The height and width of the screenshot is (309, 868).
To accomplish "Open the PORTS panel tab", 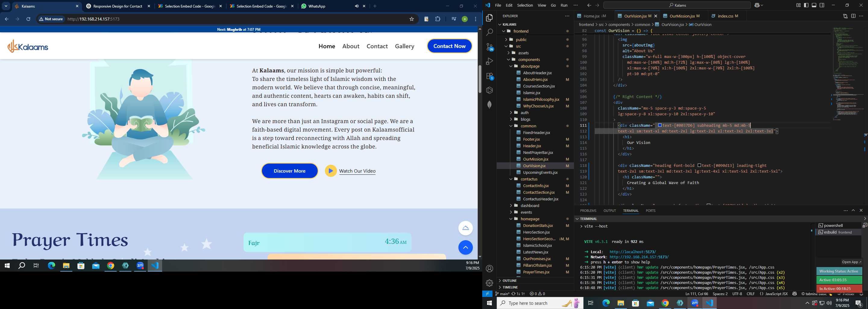I will tap(650, 211).
